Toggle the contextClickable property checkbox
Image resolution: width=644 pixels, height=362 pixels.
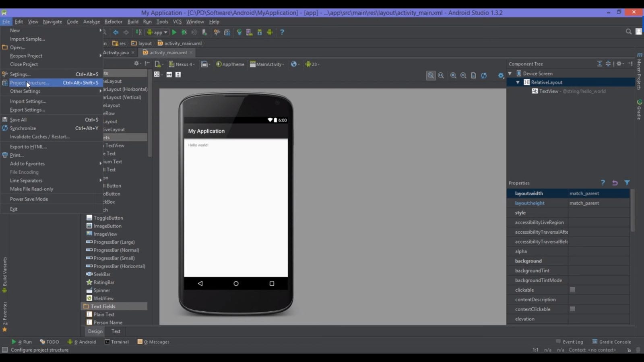[572, 309]
